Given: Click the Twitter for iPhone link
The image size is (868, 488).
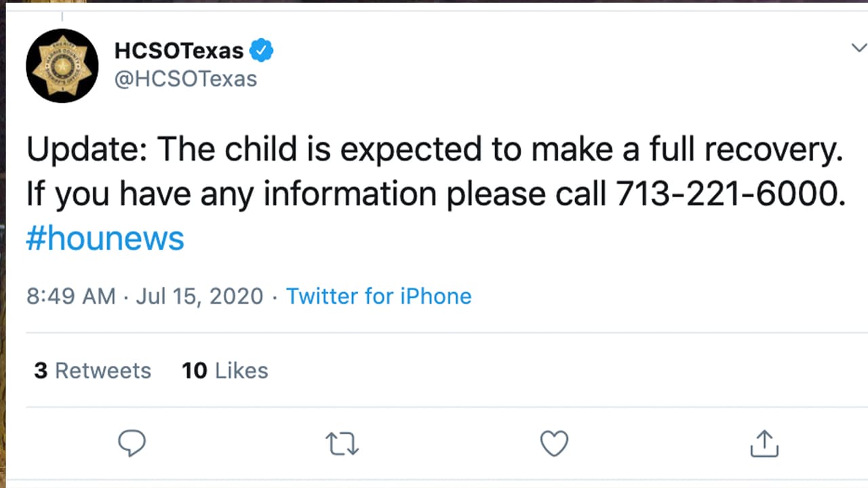Looking at the screenshot, I should [x=378, y=296].
